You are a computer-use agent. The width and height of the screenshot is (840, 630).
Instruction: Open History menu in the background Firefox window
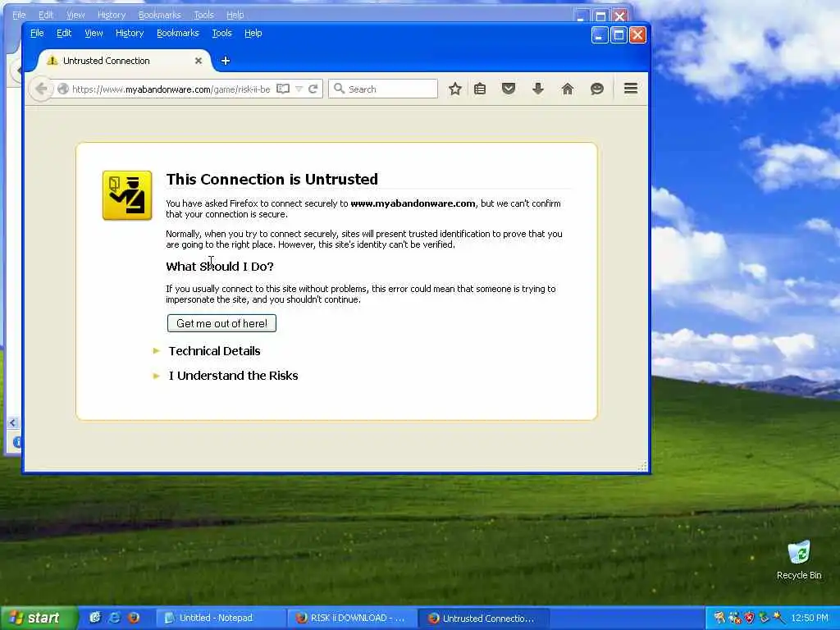click(x=112, y=15)
